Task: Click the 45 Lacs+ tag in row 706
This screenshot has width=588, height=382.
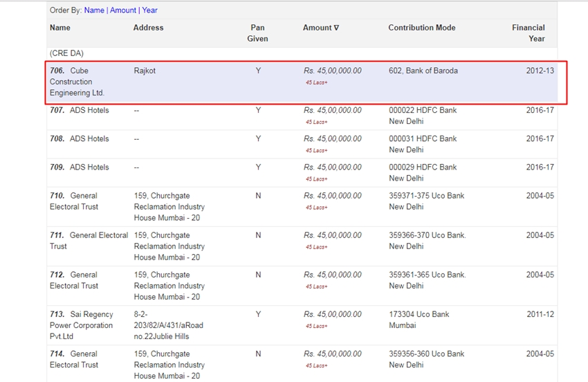Action: [316, 83]
